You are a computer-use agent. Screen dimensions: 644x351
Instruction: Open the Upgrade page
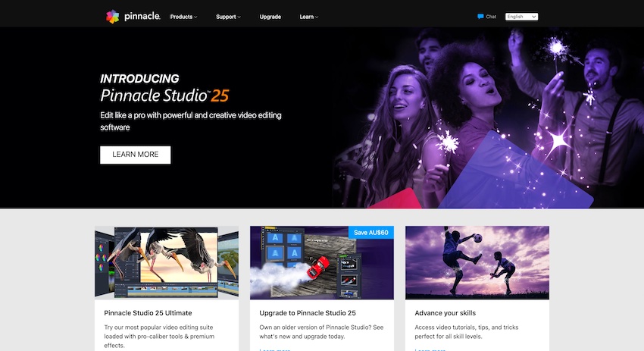(270, 17)
